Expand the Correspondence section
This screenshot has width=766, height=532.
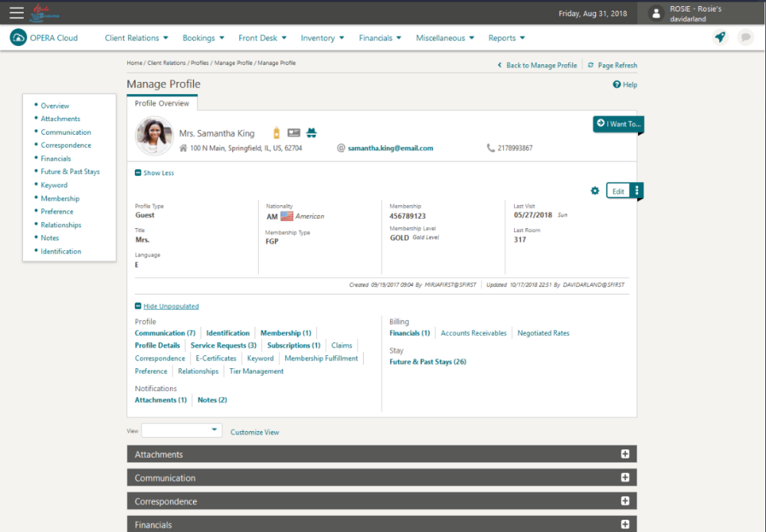tap(625, 501)
